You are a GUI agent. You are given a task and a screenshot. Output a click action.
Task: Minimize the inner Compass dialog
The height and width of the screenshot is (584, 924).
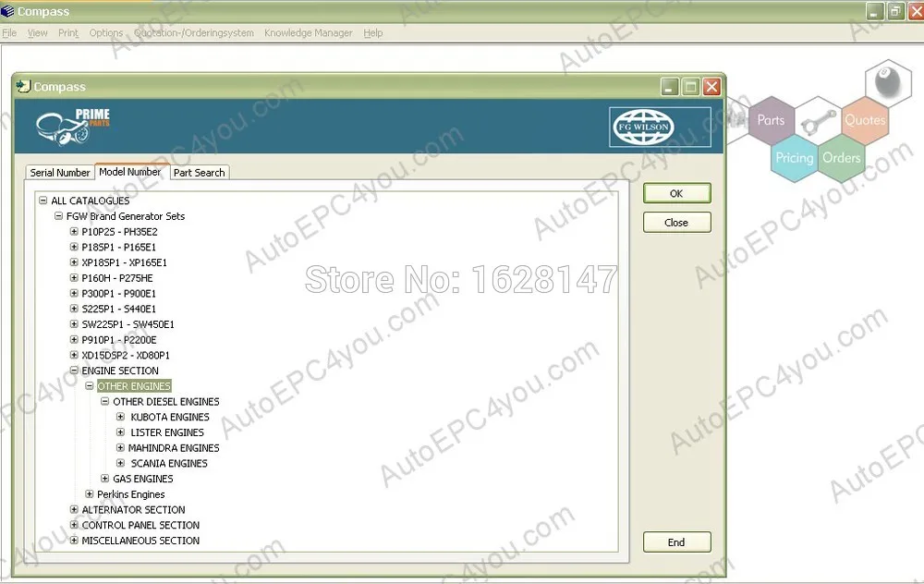point(669,87)
